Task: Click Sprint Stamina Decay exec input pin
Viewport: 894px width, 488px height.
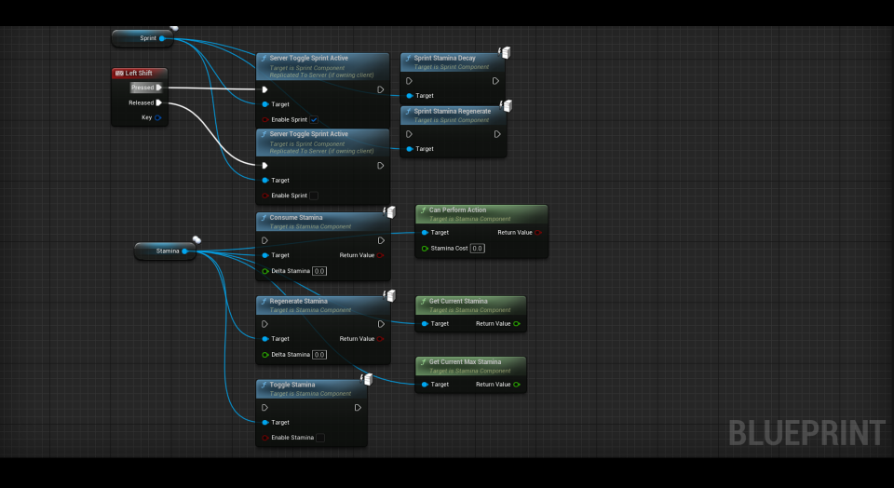Action: click(x=409, y=81)
